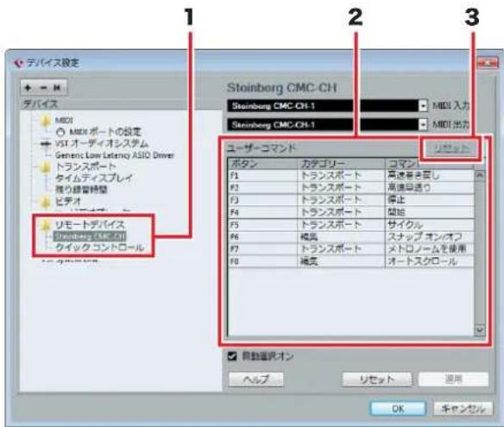Viewport: 504px width, 427px height.
Task: Click 編集 category cell in F8 row
Action: coord(342,261)
